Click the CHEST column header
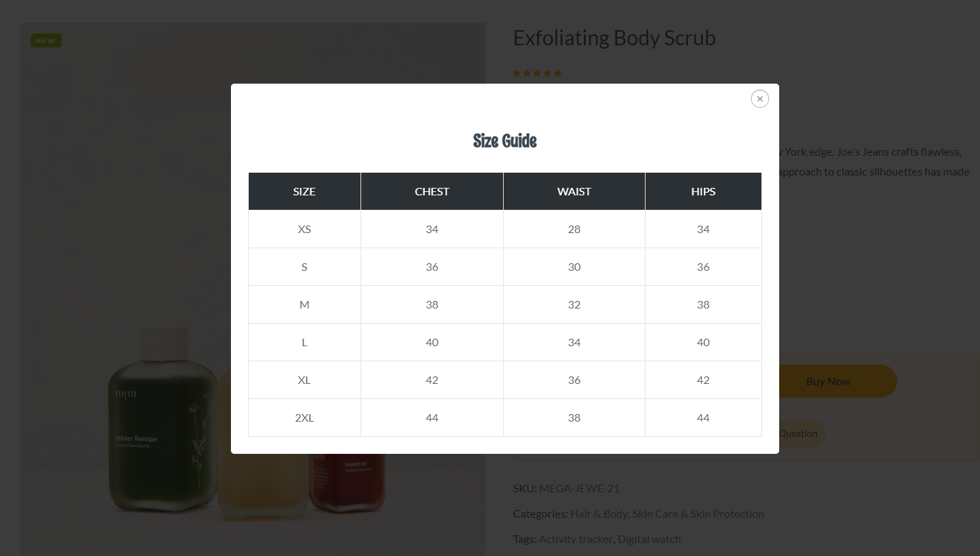The width and height of the screenshot is (980, 556). coord(432,191)
